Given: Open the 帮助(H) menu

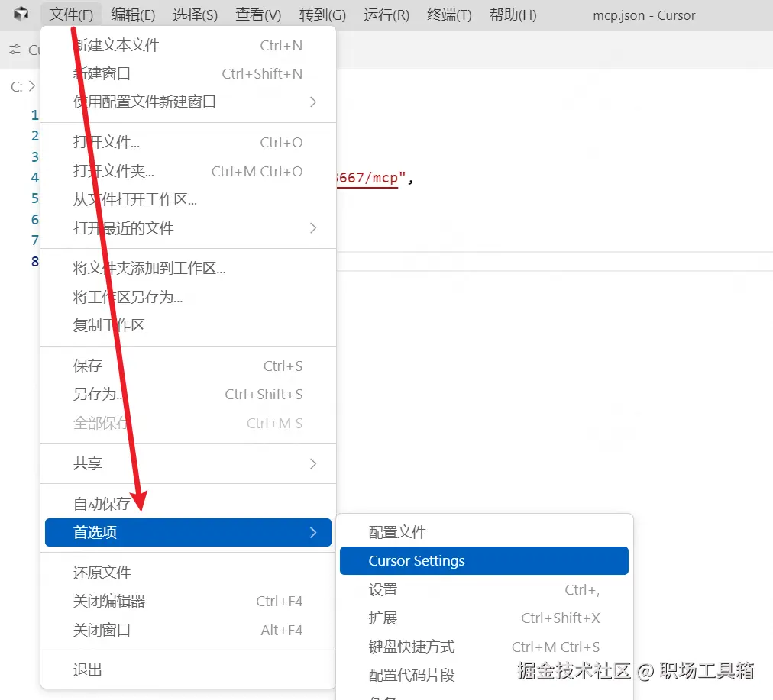Looking at the screenshot, I should [513, 15].
